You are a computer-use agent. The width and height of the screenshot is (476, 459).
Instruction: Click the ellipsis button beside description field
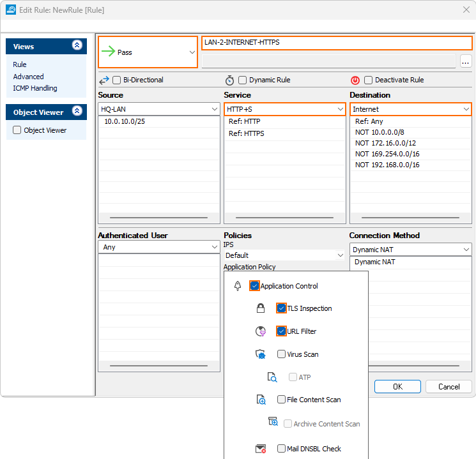[466, 61]
